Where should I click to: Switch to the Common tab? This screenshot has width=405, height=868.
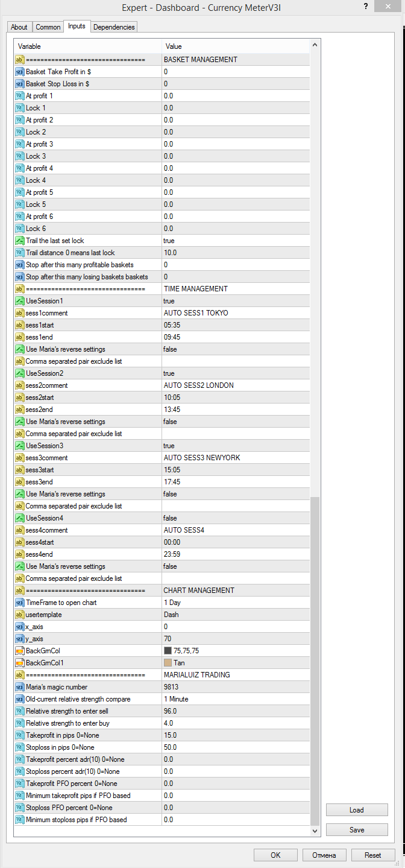[48, 27]
